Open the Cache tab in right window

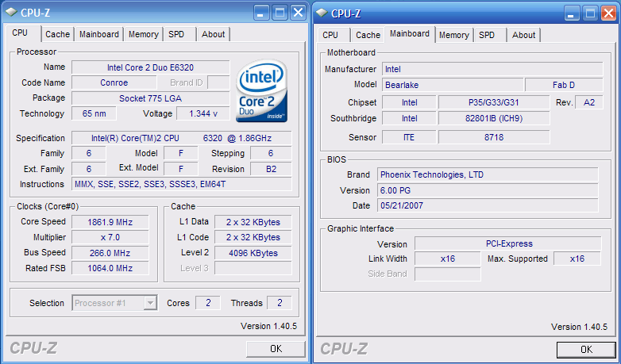pos(368,35)
